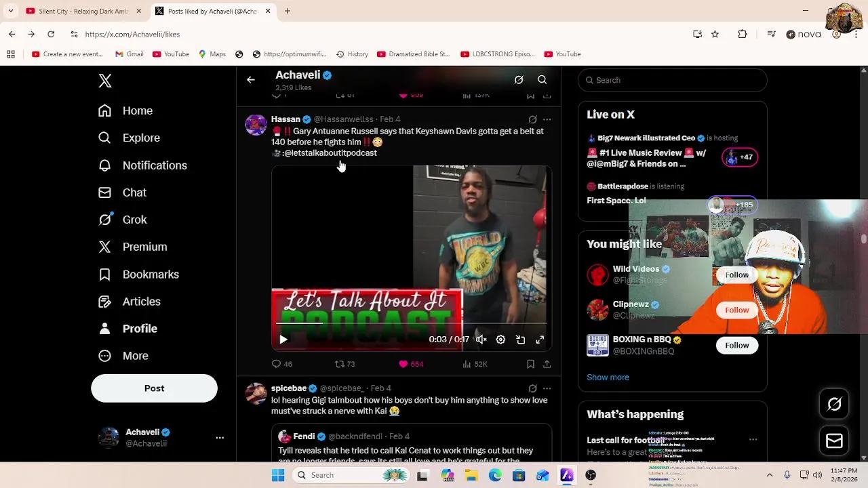Screen dimensions: 868x488
Task: Open the @letstalkaboutitpodcast mention link
Action: coord(330,153)
